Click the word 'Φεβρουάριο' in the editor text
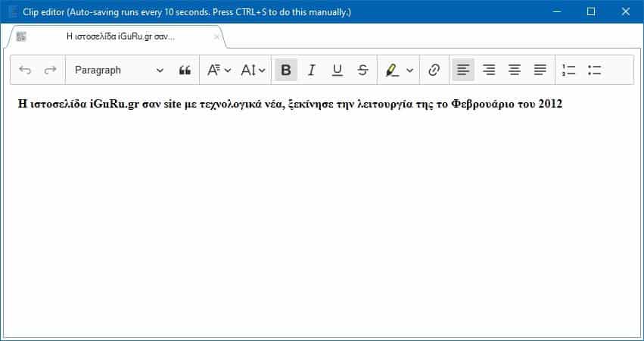 point(483,104)
